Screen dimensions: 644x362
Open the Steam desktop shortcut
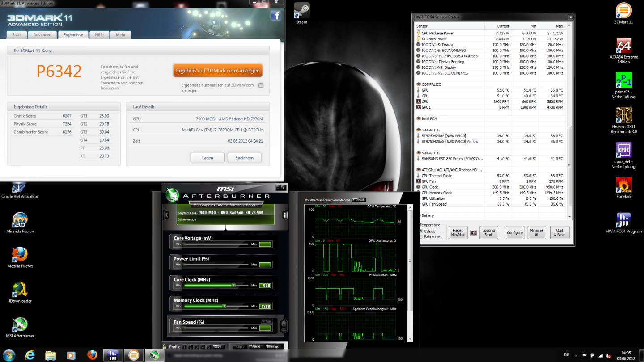point(302,13)
